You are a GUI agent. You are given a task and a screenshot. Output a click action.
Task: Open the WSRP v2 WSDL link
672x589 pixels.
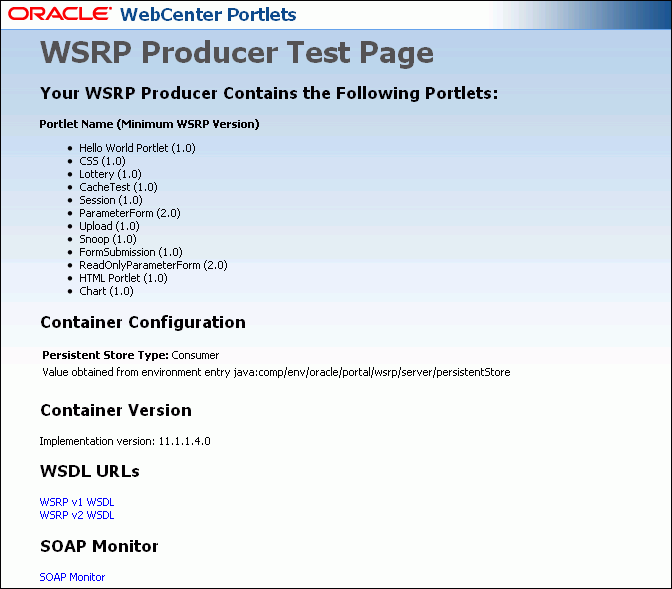click(x=77, y=515)
